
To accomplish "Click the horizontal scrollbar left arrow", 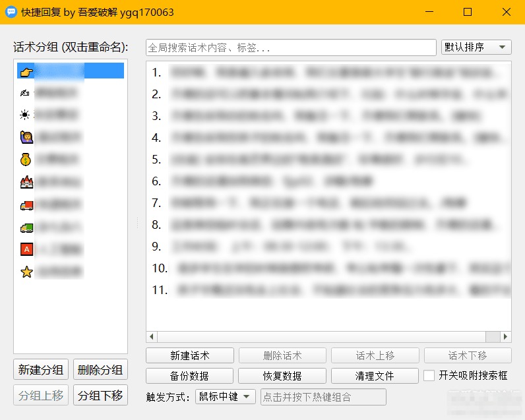I will (x=152, y=337).
